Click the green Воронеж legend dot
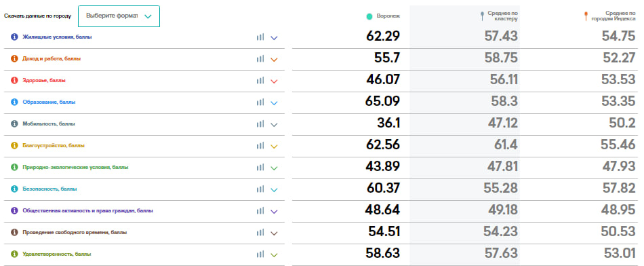The image size is (644, 266). tap(369, 16)
